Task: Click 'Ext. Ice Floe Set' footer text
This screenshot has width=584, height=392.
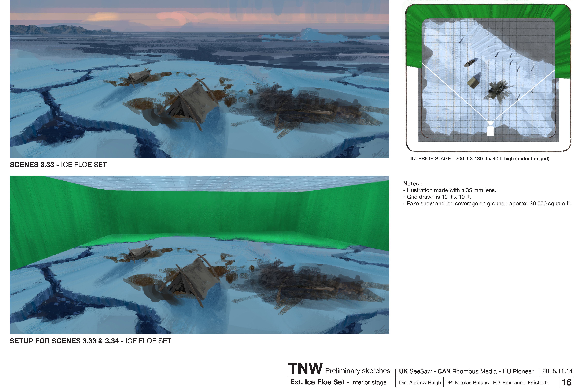Action: pos(317,382)
